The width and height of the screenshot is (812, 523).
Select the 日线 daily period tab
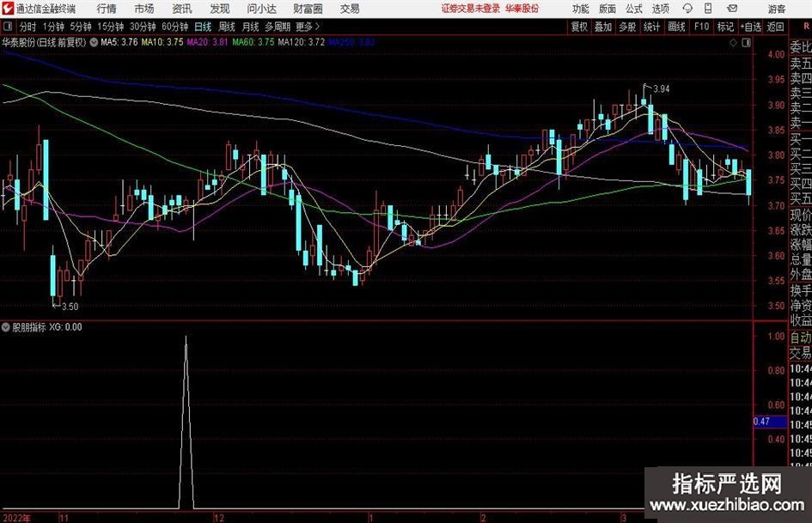click(203, 27)
